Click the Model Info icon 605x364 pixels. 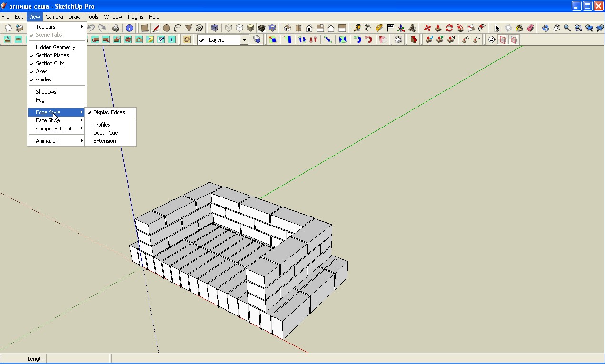(129, 28)
